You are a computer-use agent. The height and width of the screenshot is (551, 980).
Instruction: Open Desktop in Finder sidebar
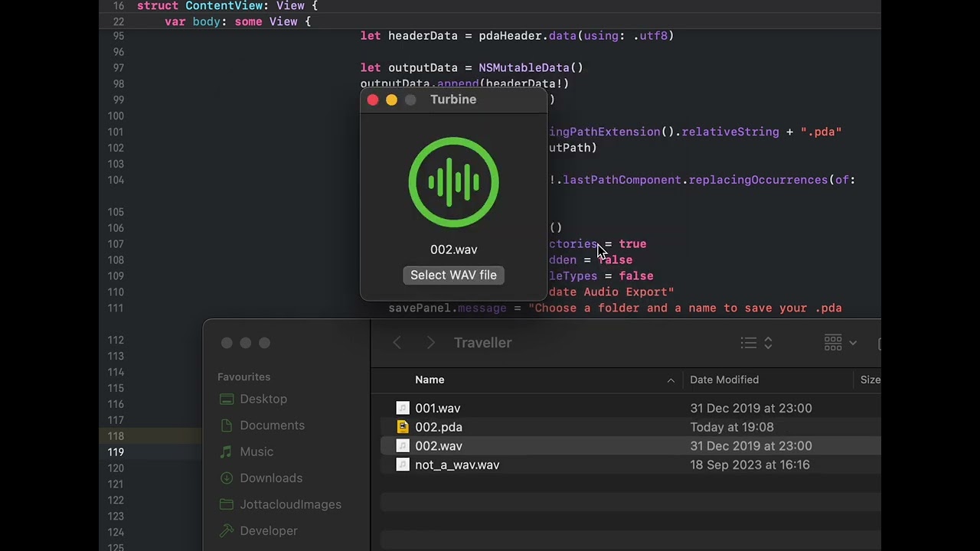click(263, 399)
